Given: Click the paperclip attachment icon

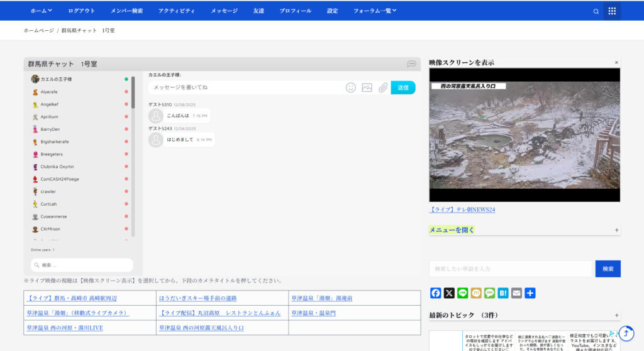Looking at the screenshot, I should (x=382, y=87).
